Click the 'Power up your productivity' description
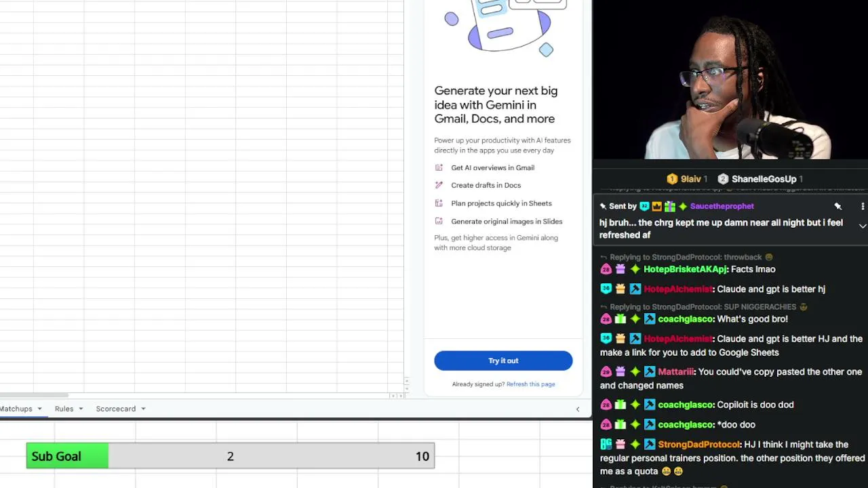Viewport: 868px width, 488px height. tap(502, 145)
